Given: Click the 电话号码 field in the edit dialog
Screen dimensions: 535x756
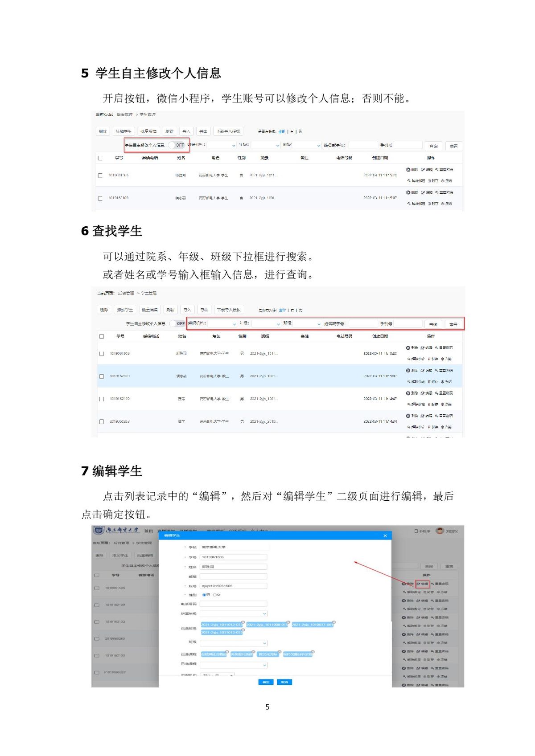Looking at the screenshot, I should (x=233, y=604).
